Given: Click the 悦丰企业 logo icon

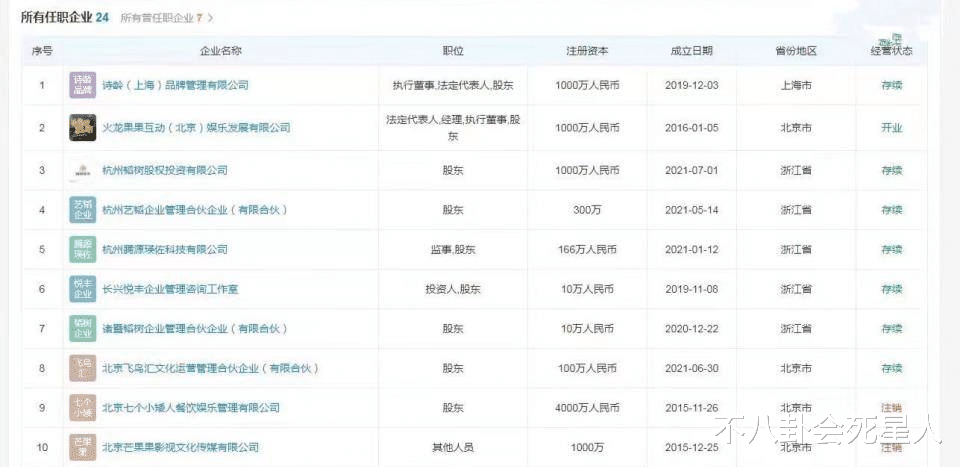Looking at the screenshot, I should pos(83,289).
